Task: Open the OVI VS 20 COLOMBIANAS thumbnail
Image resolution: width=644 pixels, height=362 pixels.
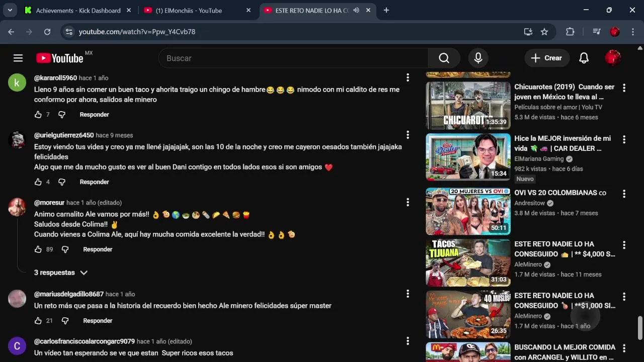Action: (x=468, y=211)
